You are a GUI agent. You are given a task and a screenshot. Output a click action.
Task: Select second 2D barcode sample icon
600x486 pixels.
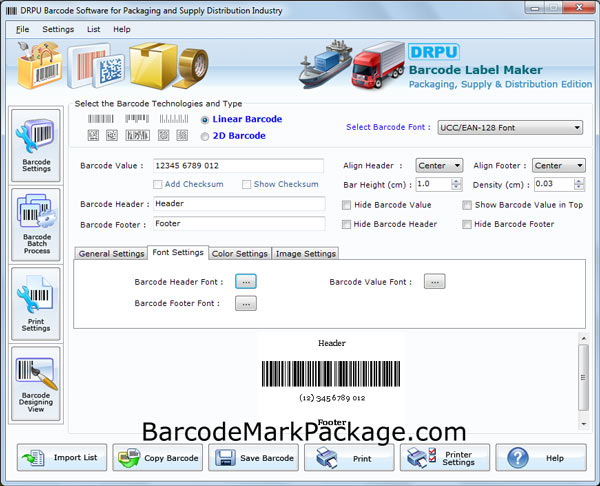[112, 135]
